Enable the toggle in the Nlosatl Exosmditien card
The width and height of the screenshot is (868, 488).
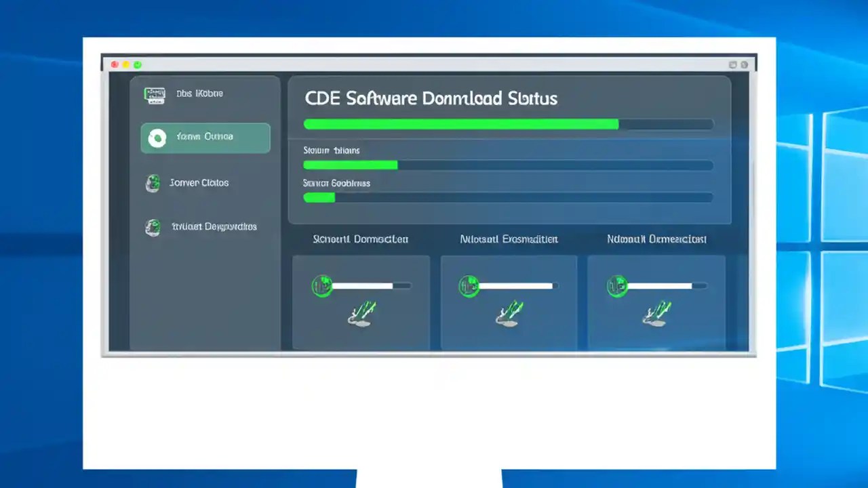tap(469, 285)
